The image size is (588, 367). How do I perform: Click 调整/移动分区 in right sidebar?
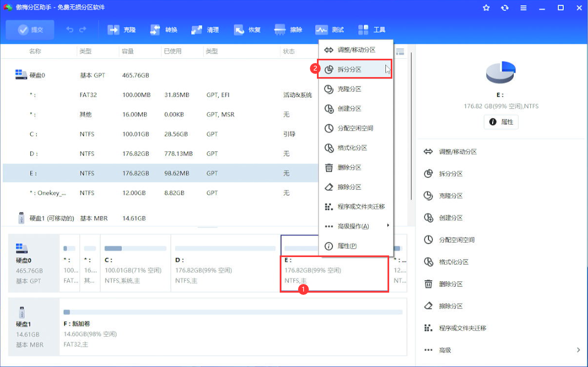click(450, 152)
